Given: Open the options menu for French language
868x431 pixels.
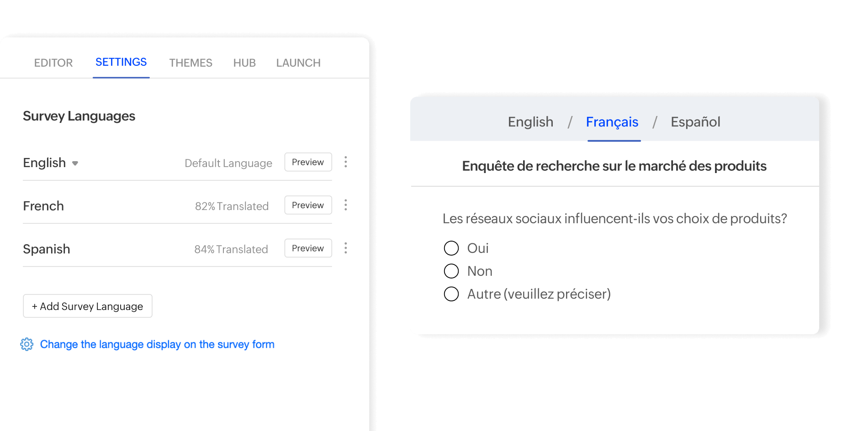Looking at the screenshot, I should [x=346, y=205].
